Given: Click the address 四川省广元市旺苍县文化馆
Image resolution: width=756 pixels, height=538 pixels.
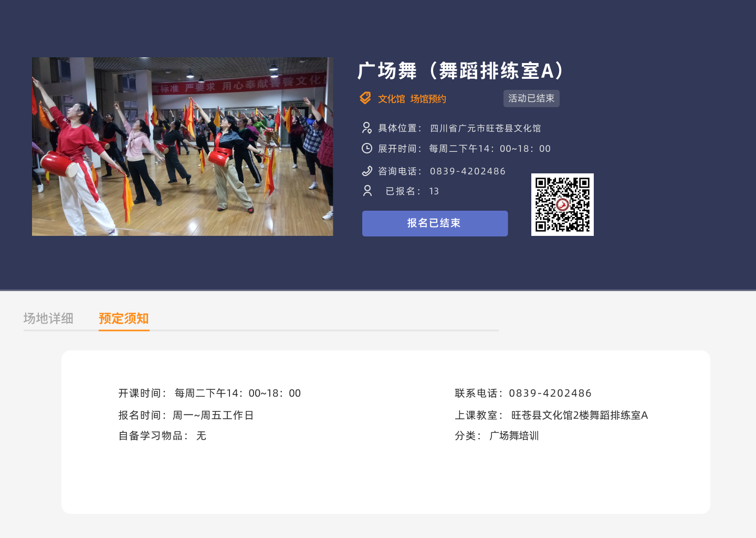Looking at the screenshot, I should point(485,128).
